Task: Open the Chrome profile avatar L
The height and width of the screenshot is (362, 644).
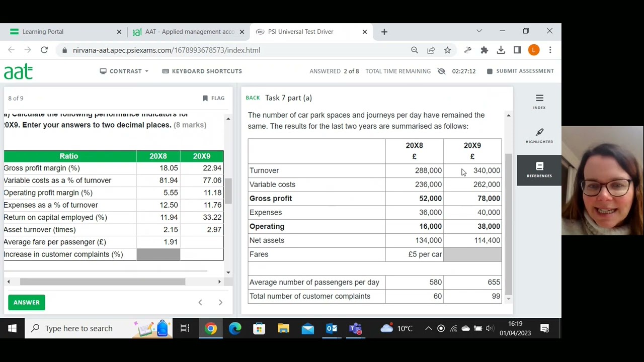Action: click(534, 50)
